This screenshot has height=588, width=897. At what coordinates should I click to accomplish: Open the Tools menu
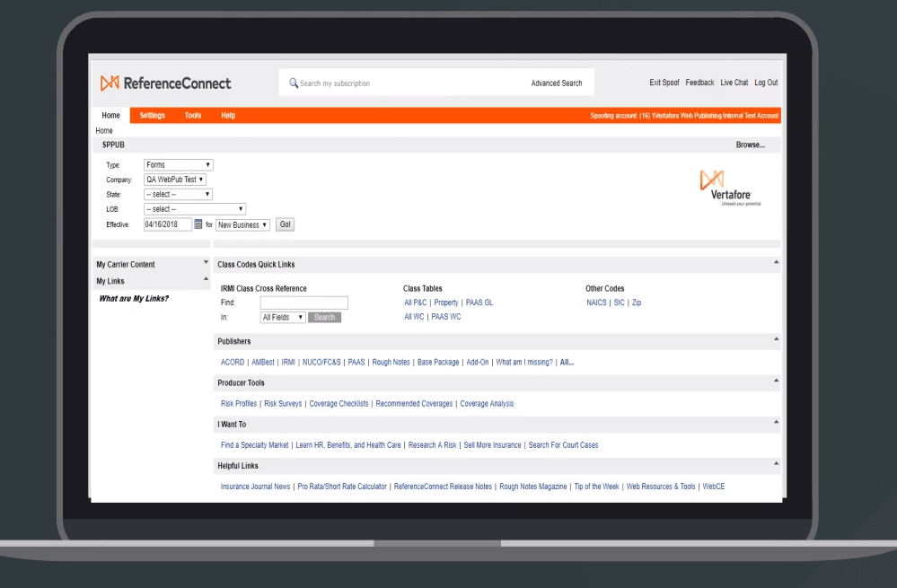(191, 115)
